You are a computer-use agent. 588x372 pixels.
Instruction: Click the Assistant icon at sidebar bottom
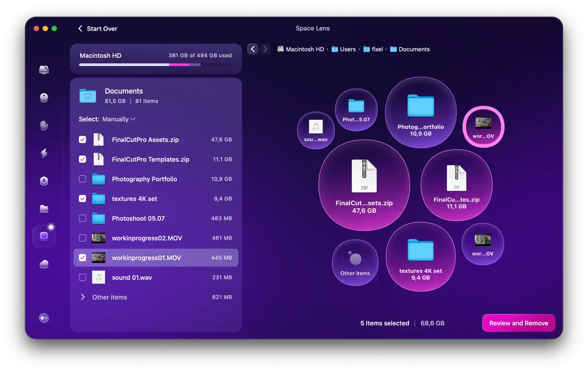[44, 318]
